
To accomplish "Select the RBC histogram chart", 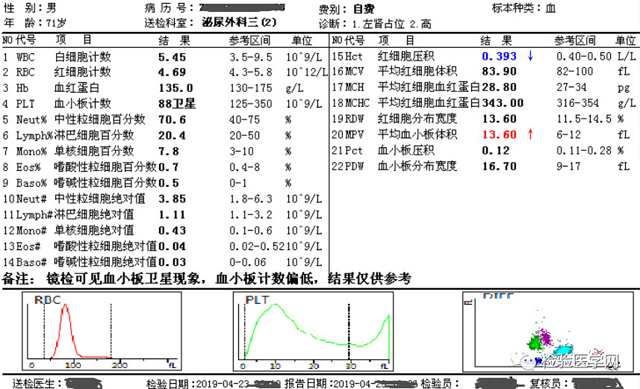I will (102, 331).
